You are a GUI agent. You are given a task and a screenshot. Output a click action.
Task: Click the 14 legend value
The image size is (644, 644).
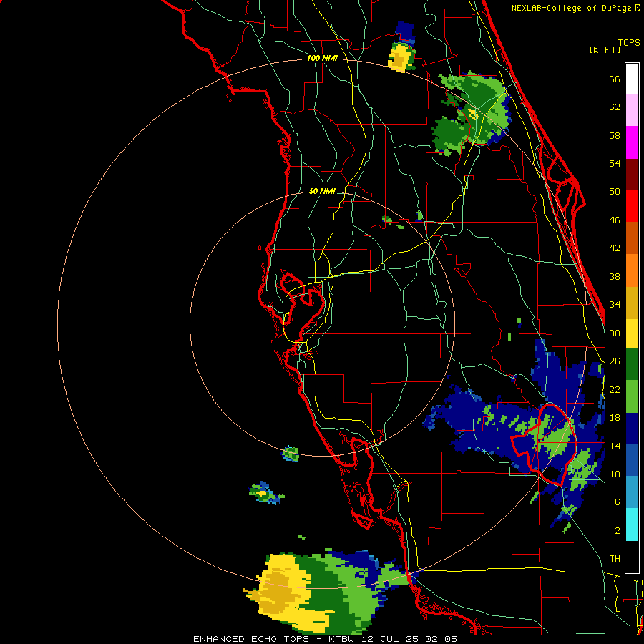tap(615, 446)
